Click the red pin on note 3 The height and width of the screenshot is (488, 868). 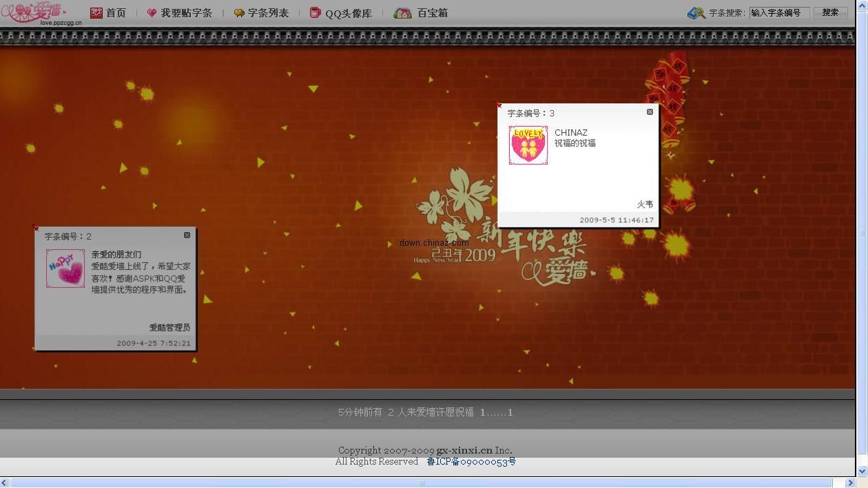(x=499, y=105)
